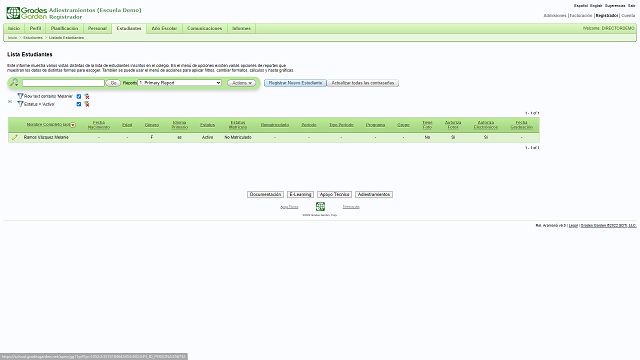The image size is (640, 360).
Task: Open the E-Learning footer button
Action: click(300, 194)
